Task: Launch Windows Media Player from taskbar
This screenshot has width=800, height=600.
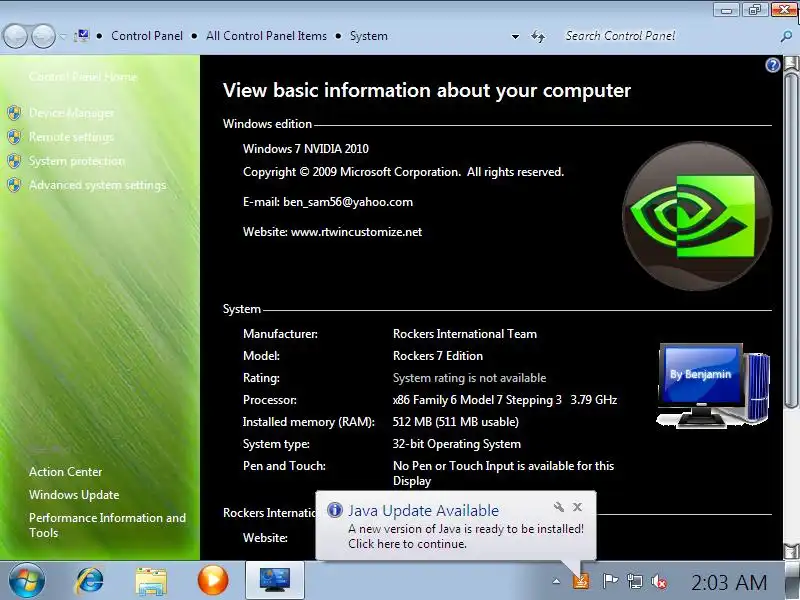Action: [x=213, y=581]
